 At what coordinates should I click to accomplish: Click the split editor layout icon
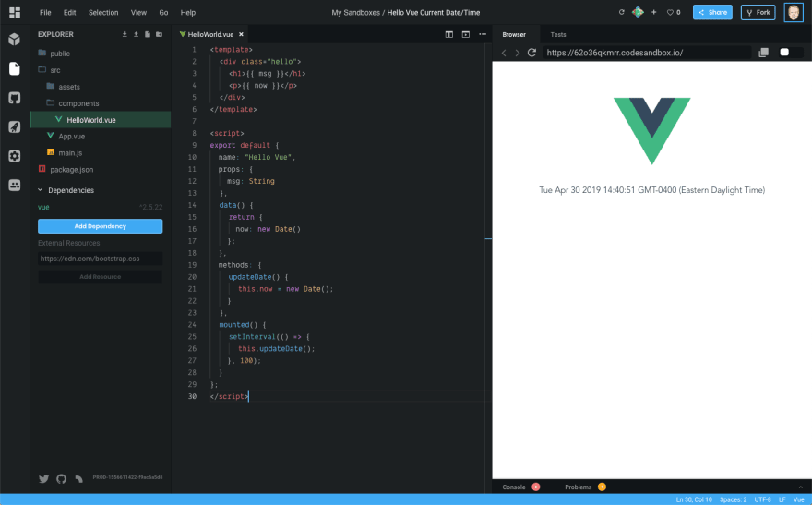449,34
